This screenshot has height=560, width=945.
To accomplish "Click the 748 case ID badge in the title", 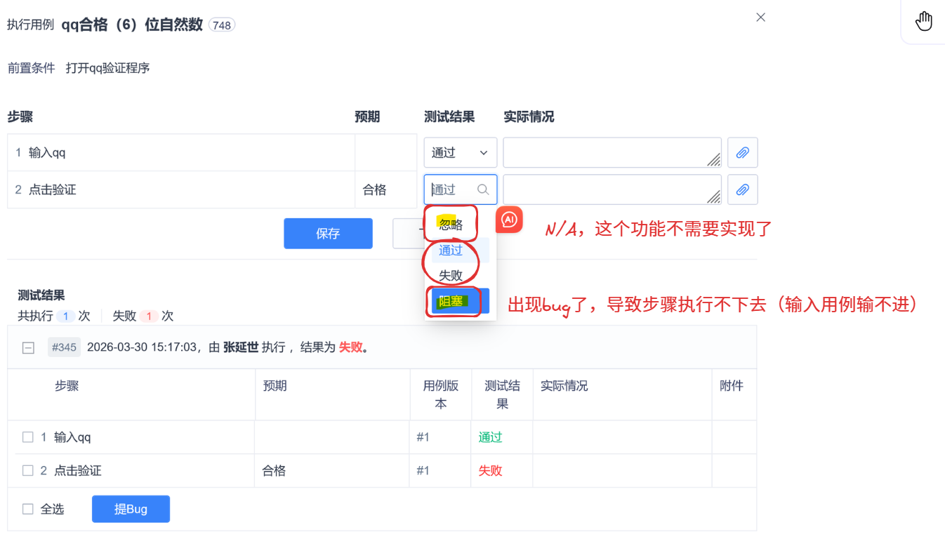I will [x=223, y=23].
